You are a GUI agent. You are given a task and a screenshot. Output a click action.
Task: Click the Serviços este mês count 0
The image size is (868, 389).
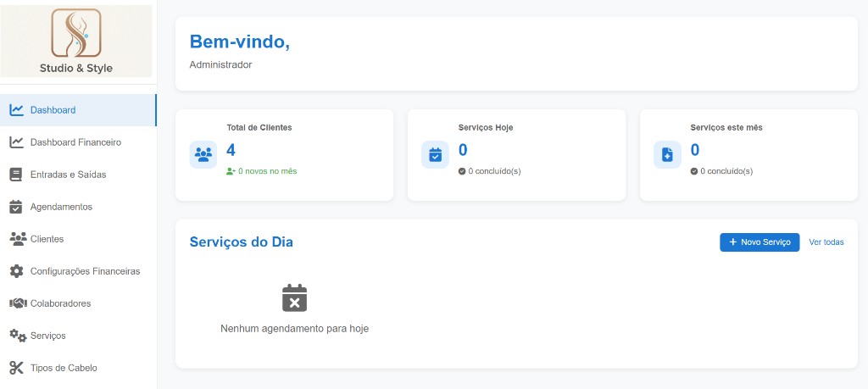695,150
